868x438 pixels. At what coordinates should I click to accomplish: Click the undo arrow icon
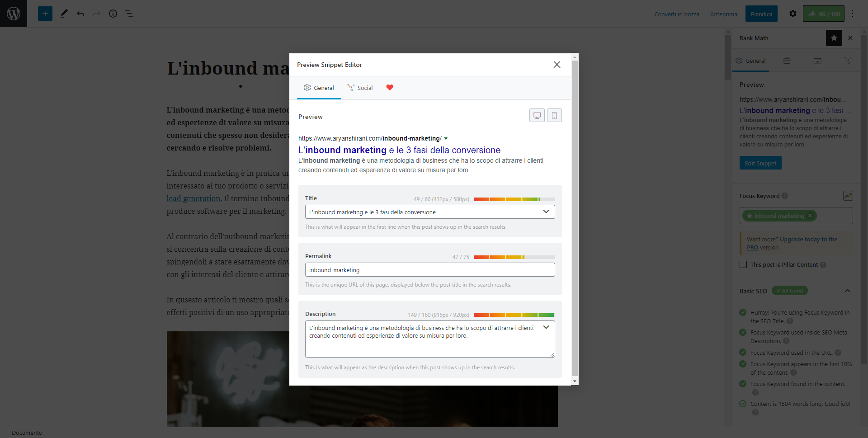[80, 14]
